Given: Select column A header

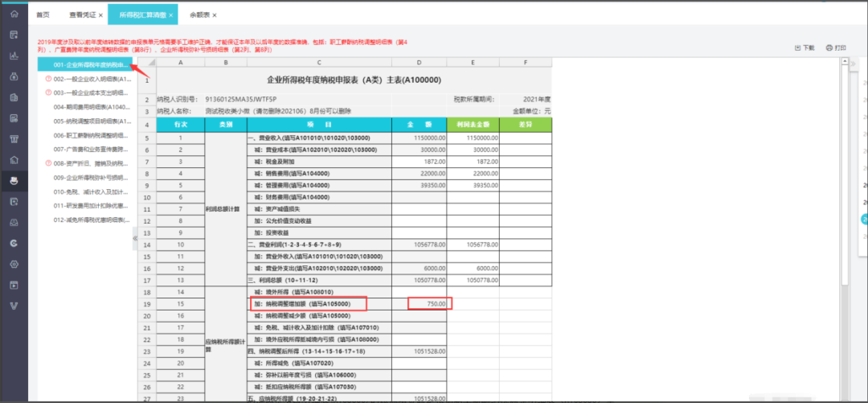Looking at the screenshot, I should tap(181, 62).
